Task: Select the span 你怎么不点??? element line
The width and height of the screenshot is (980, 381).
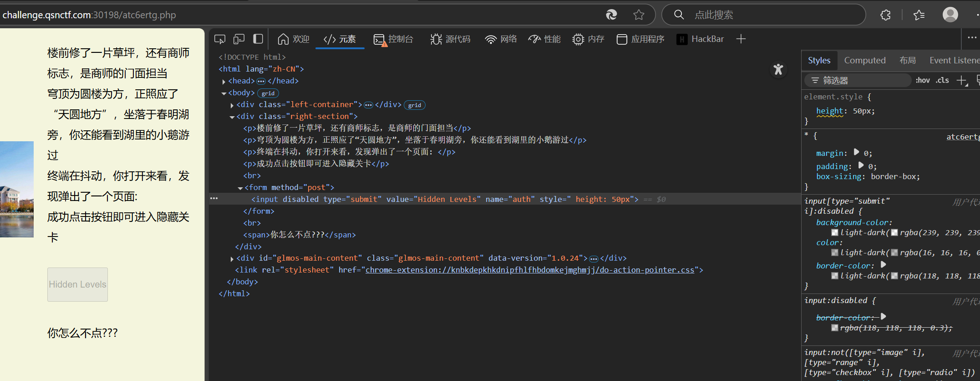Action: (x=300, y=235)
